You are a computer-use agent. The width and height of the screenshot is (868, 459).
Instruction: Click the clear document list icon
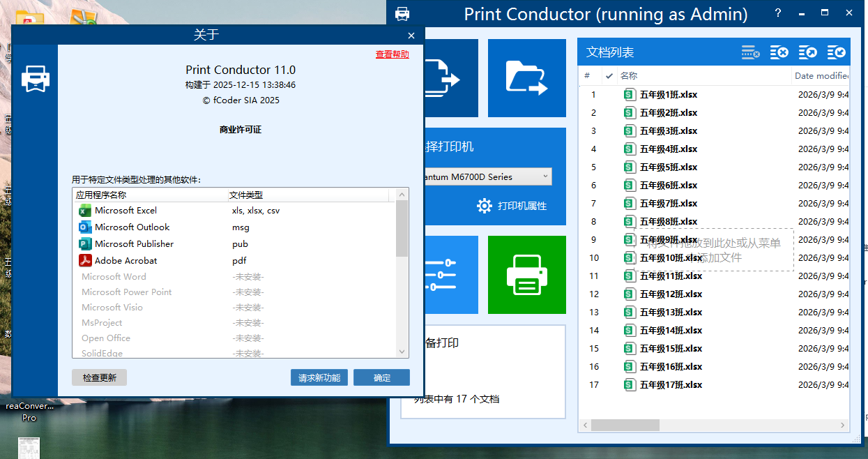pos(779,52)
